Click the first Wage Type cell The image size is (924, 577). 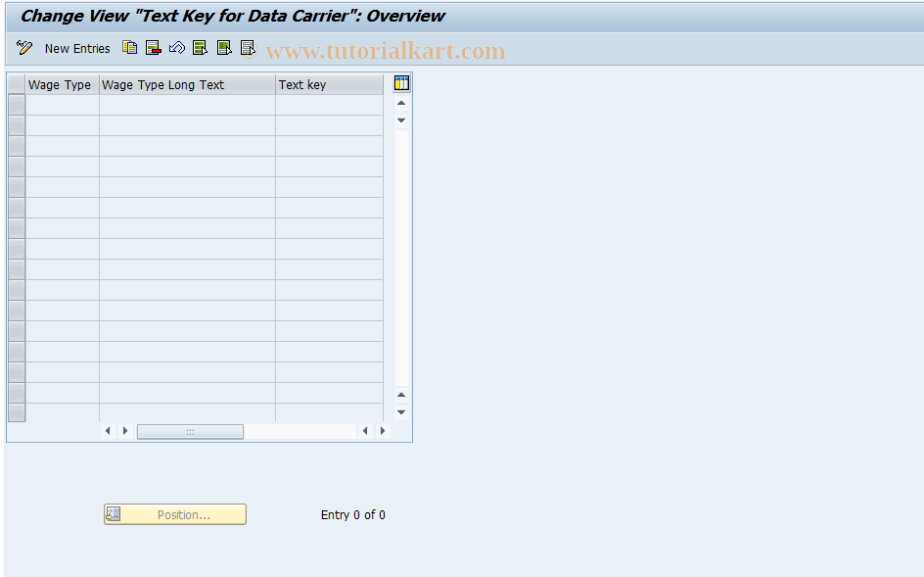63,105
